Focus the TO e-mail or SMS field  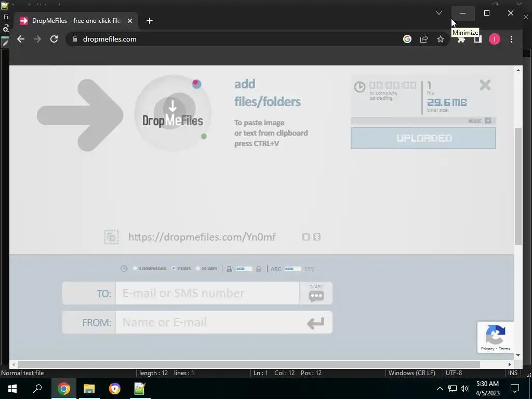tap(208, 293)
